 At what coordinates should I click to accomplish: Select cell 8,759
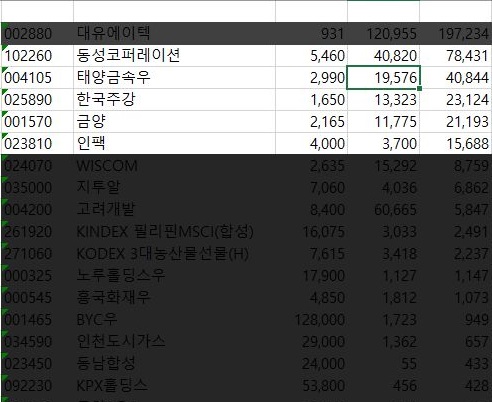click(456, 166)
